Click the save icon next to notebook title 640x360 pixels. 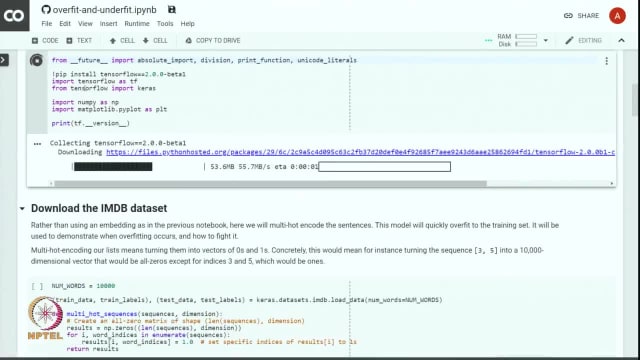coord(172,9)
